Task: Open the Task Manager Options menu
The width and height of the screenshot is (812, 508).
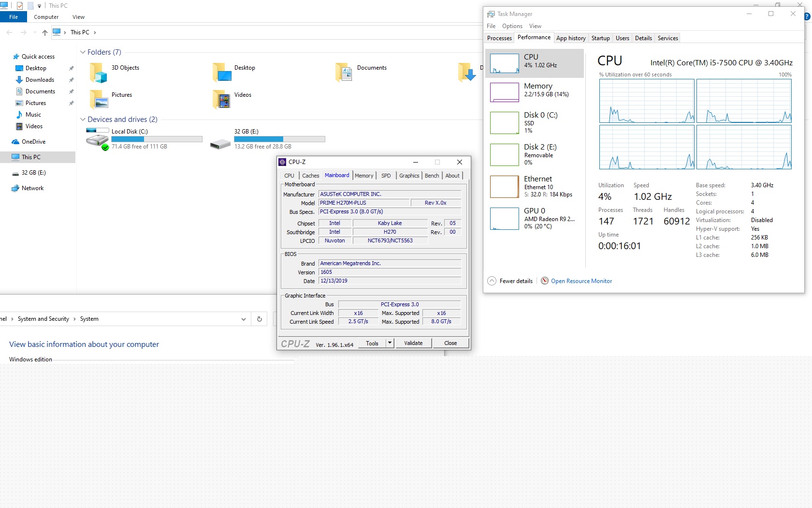Action: pyautogui.click(x=512, y=26)
